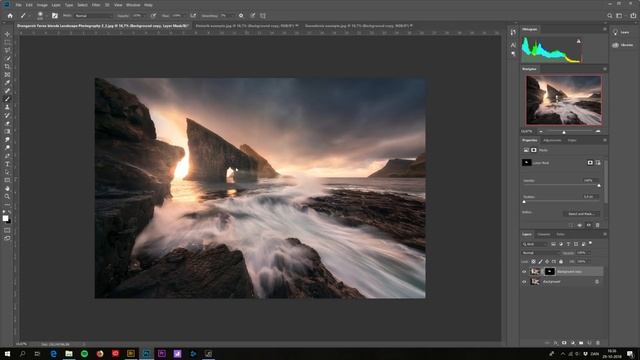This screenshot has width=640, height=360.
Task: Toggle airbrush build-up icon
Action: tap(193, 16)
